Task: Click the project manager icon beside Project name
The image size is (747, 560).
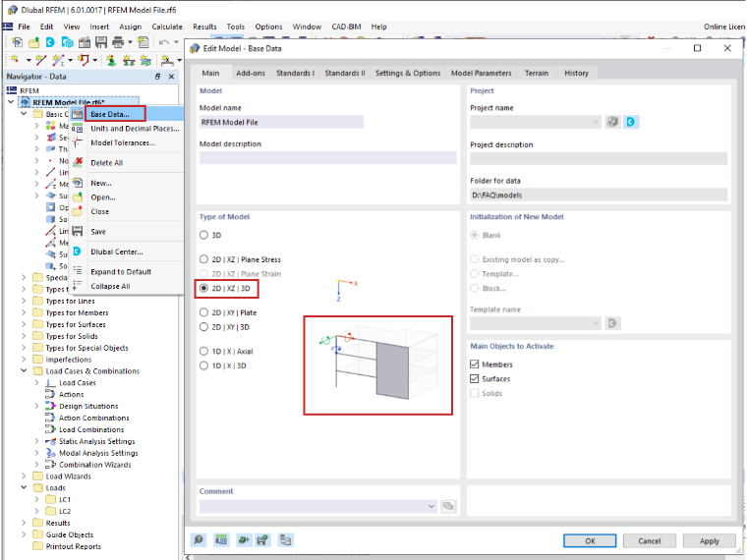Action: click(612, 122)
